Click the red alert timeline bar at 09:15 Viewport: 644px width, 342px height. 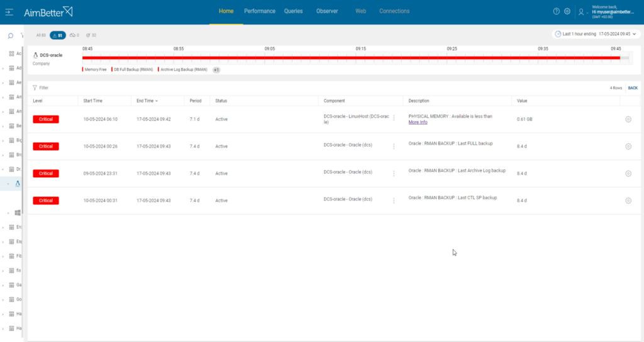pos(361,58)
